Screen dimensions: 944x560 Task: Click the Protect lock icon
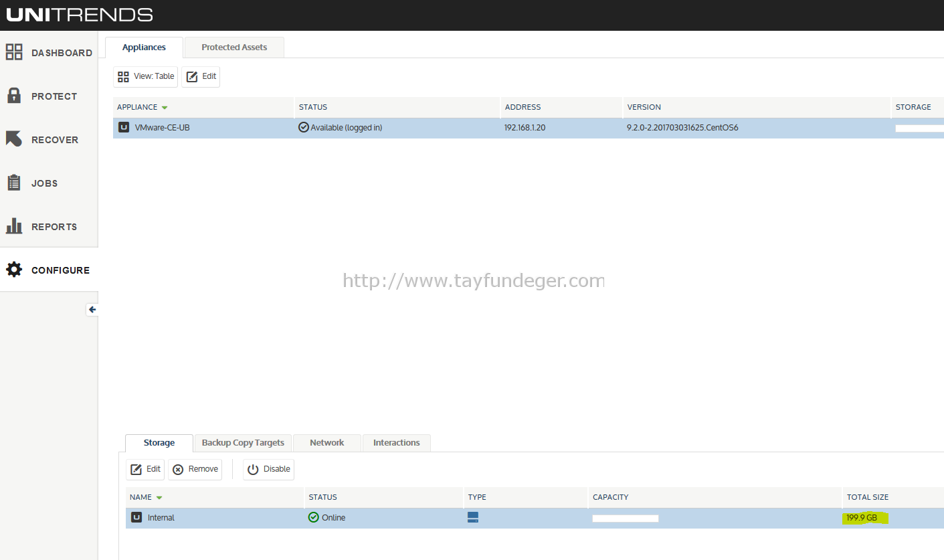14,96
